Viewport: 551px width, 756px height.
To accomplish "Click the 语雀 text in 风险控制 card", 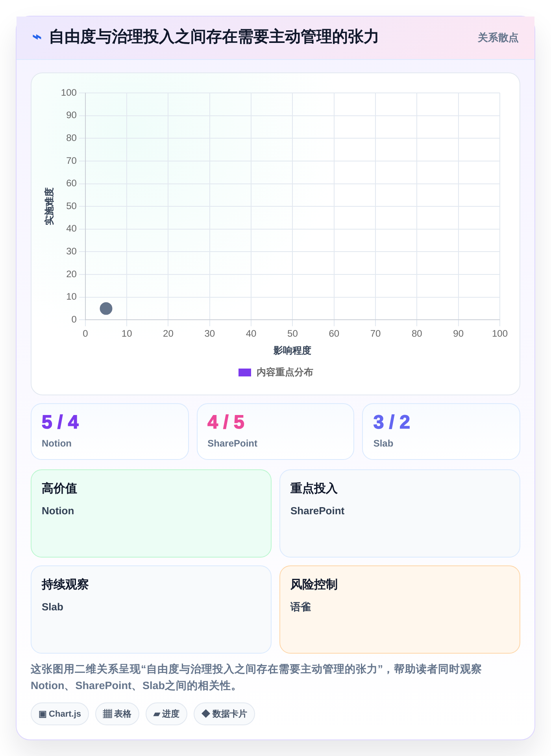I will (x=301, y=607).
